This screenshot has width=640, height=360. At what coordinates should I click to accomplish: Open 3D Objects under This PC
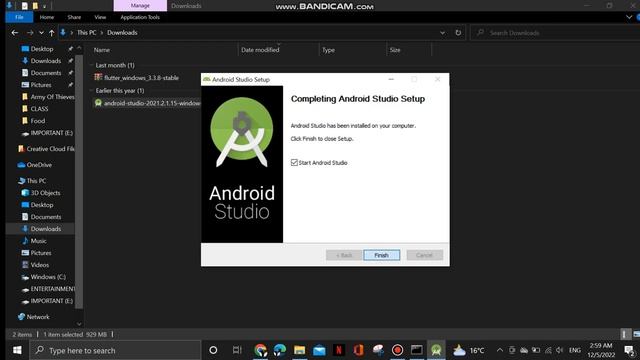[x=45, y=193]
